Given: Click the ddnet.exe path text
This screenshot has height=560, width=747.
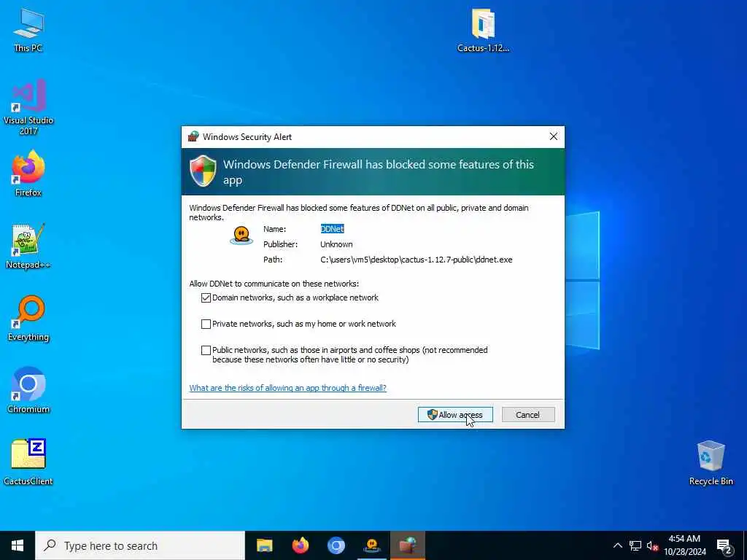Looking at the screenshot, I should tap(417, 260).
